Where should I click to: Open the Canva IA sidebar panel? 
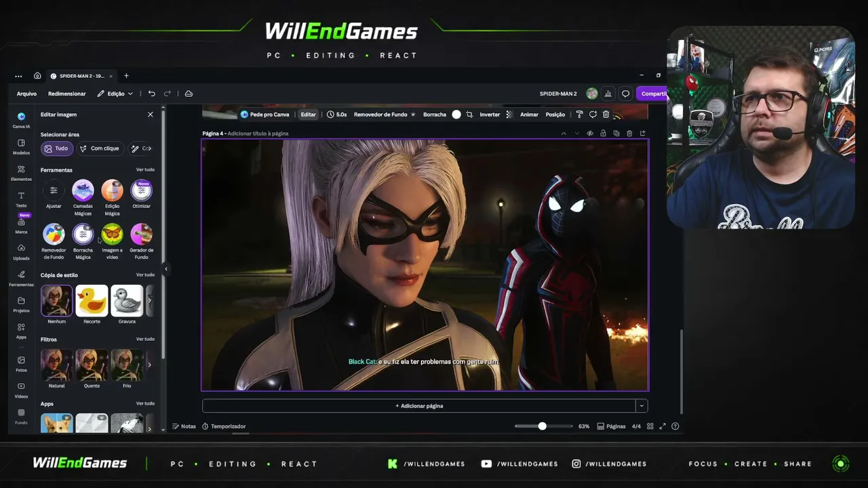pos(21,120)
